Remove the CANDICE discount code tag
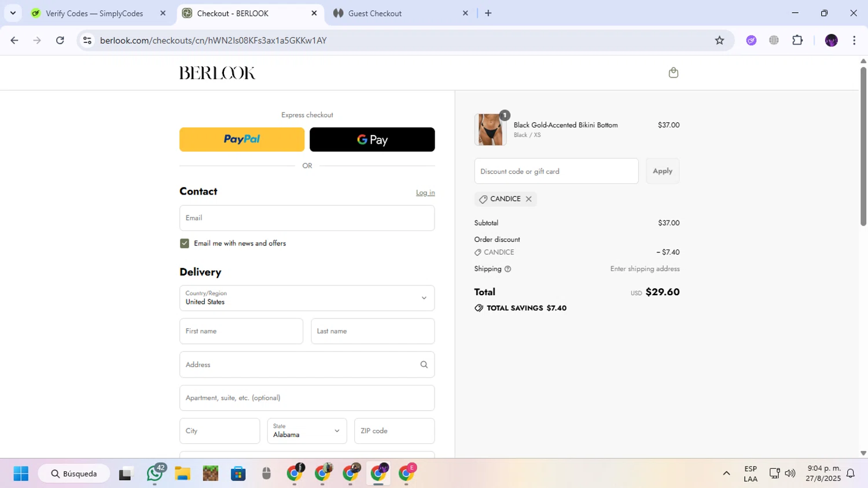The height and width of the screenshot is (488, 868). pos(528,199)
